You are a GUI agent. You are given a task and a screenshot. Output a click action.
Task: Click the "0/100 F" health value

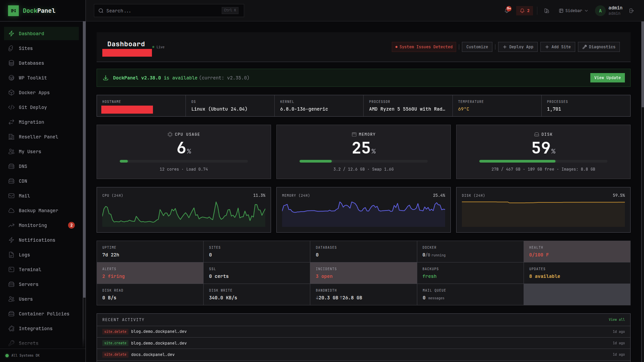pyautogui.click(x=539, y=255)
